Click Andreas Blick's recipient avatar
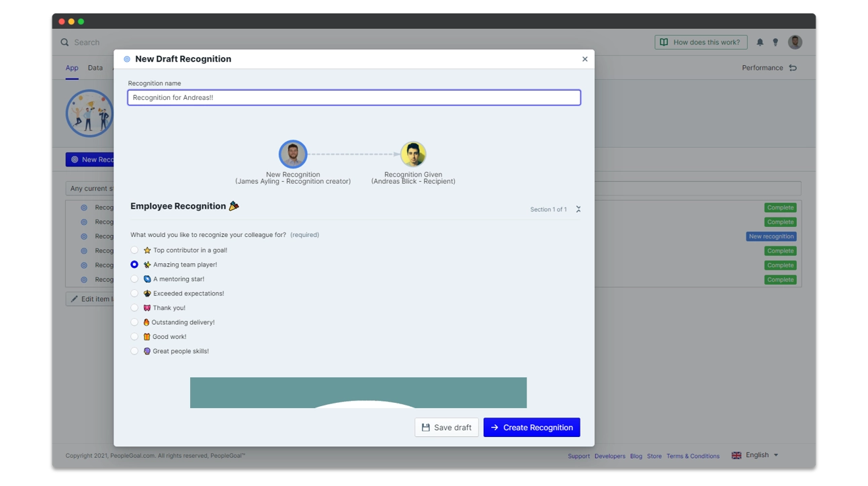This screenshot has width=868, height=486. pyautogui.click(x=413, y=154)
